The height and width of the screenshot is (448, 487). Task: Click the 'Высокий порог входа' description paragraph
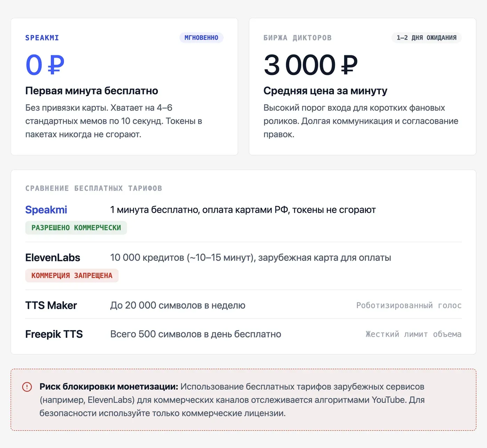[361, 121]
